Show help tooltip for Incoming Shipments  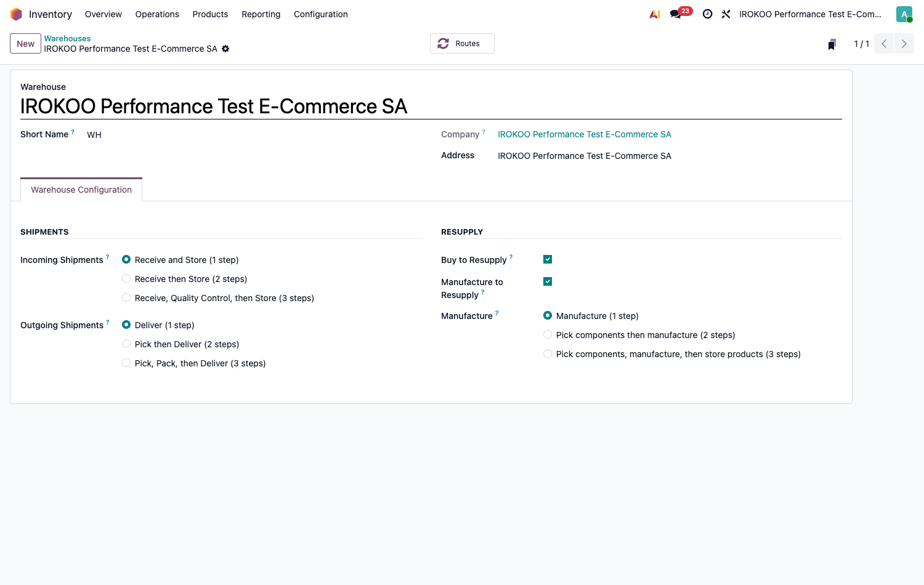click(107, 257)
